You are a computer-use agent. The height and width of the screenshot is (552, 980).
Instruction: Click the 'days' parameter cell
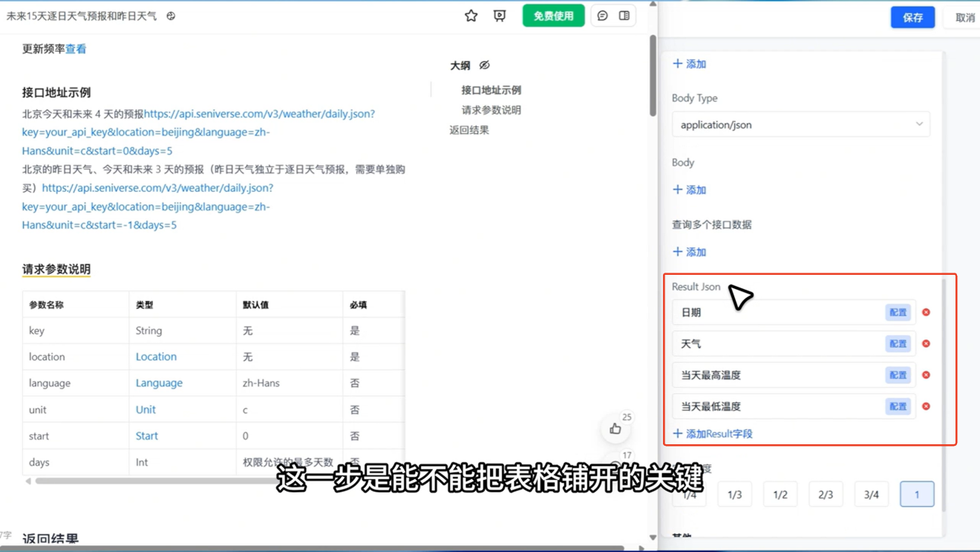[76, 462]
